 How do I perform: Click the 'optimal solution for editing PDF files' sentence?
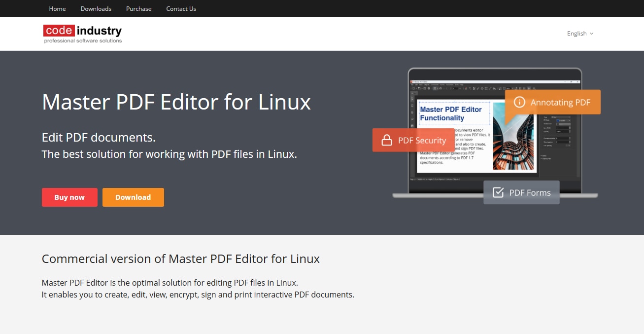(x=170, y=283)
